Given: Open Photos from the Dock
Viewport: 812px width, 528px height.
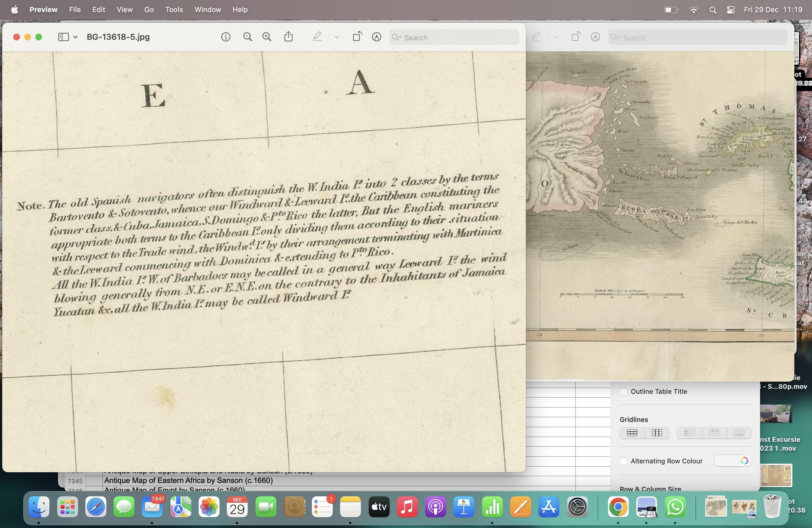Looking at the screenshot, I should click(209, 507).
